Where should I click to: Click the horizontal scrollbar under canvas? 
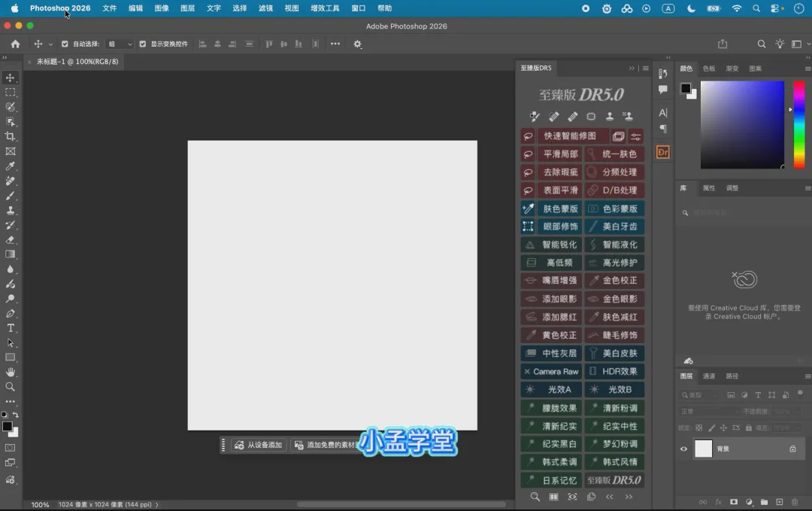(x=401, y=504)
